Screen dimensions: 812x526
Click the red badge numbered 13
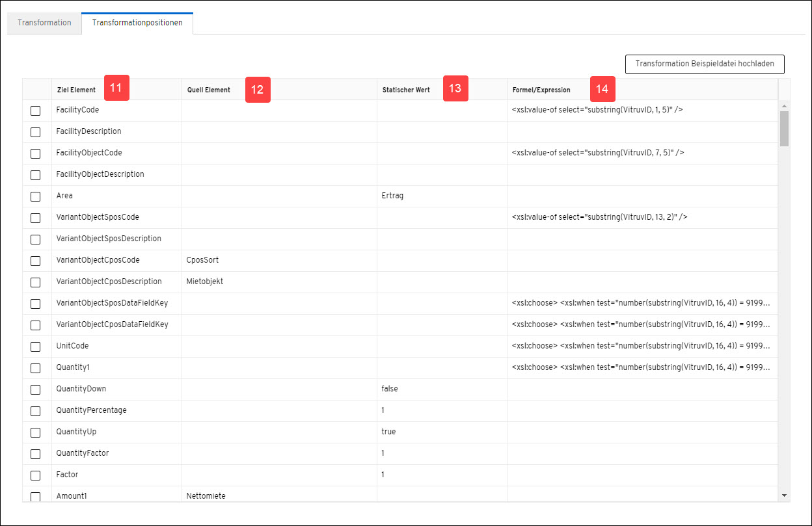coord(455,88)
